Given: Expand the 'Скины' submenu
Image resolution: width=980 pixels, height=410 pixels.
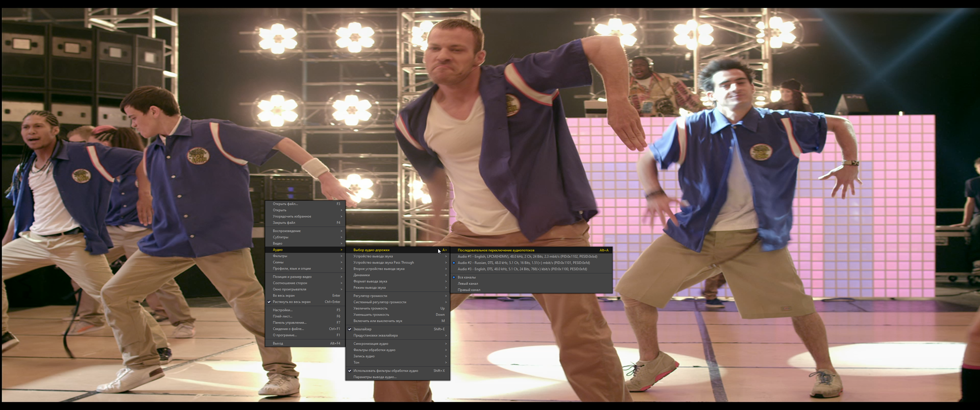Looking at the screenshot, I should [278, 262].
